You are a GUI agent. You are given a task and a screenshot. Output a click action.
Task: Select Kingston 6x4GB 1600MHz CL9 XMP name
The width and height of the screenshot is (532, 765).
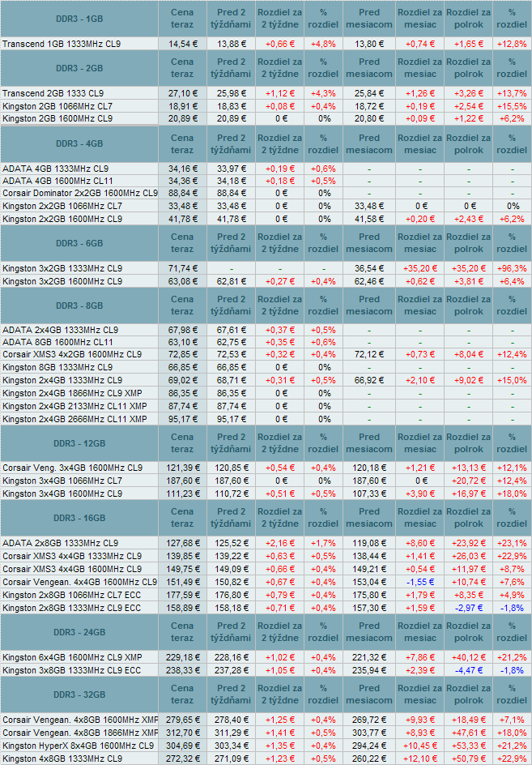[x=72, y=658]
